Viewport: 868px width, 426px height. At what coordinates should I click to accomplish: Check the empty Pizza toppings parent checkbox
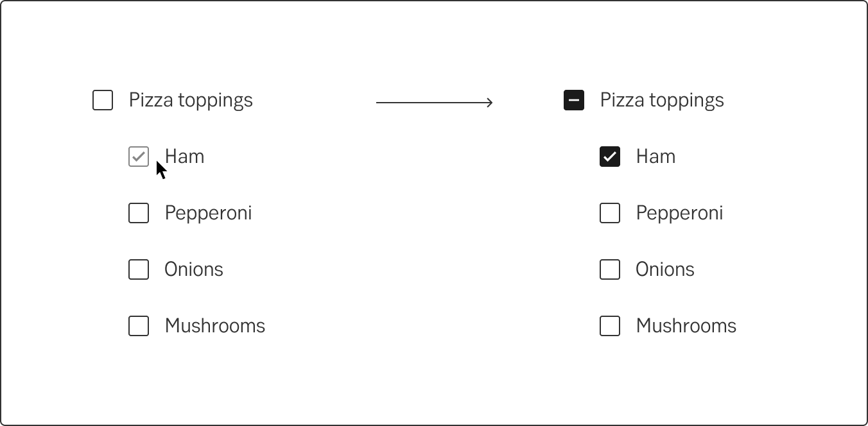(x=103, y=100)
